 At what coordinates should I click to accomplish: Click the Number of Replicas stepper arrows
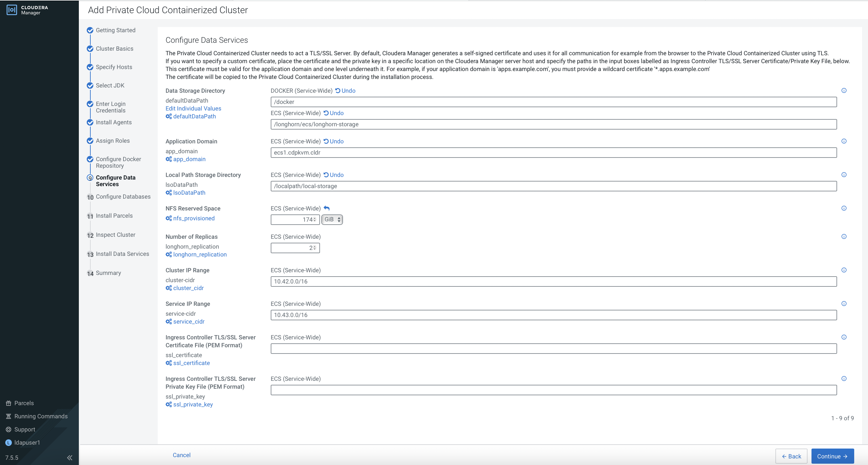[x=314, y=248]
